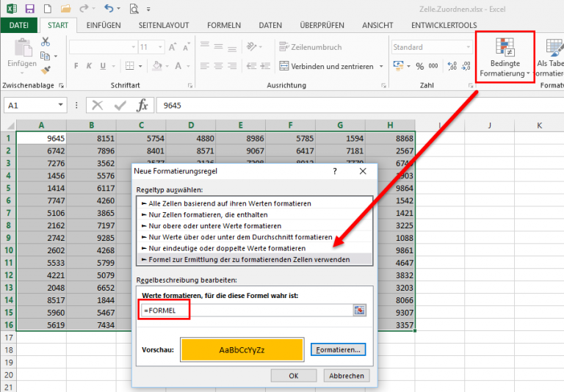Screen dimensions: 564x392
Task: Increase the indent
Action: tap(265, 66)
